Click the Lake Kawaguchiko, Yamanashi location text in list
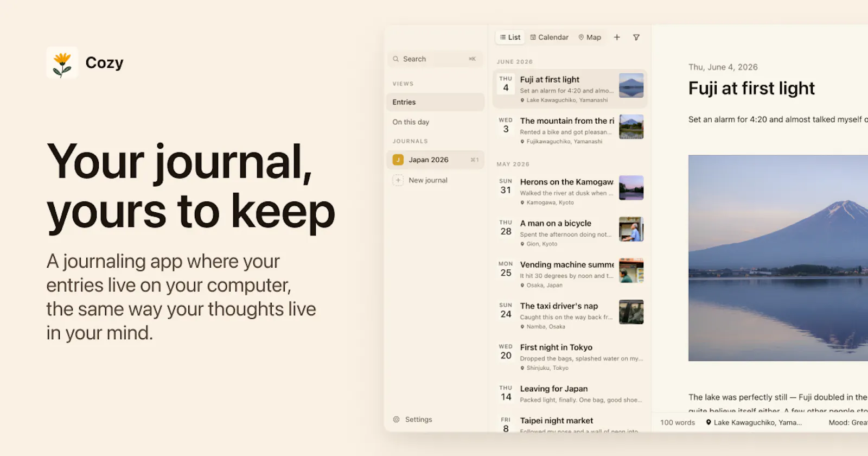The image size is (868, 456). [x=567, y=100]
